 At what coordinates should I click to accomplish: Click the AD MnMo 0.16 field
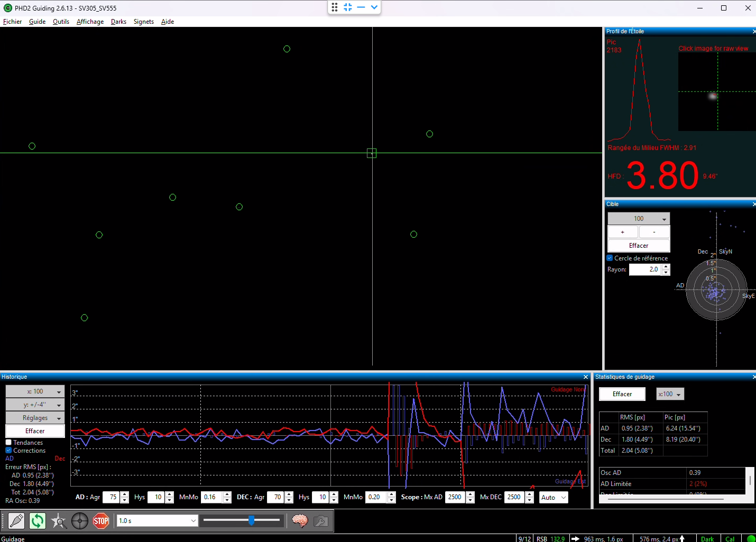pos(212,497)
